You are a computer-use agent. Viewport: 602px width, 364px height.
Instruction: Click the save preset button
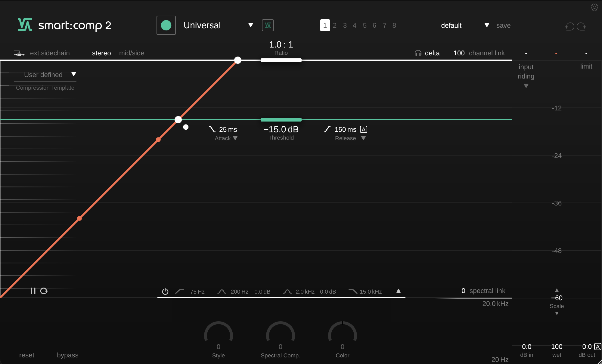pyautogui.click(x=503, y=26)
